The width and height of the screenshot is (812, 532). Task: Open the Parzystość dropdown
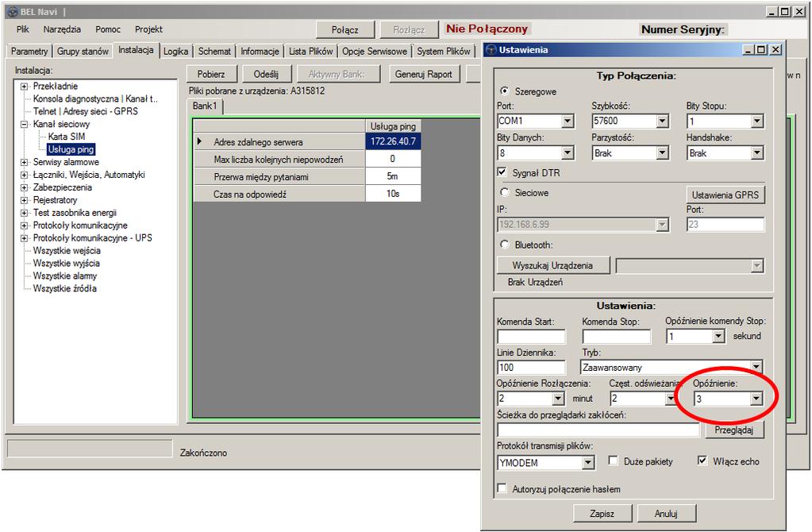click(662, 152)
